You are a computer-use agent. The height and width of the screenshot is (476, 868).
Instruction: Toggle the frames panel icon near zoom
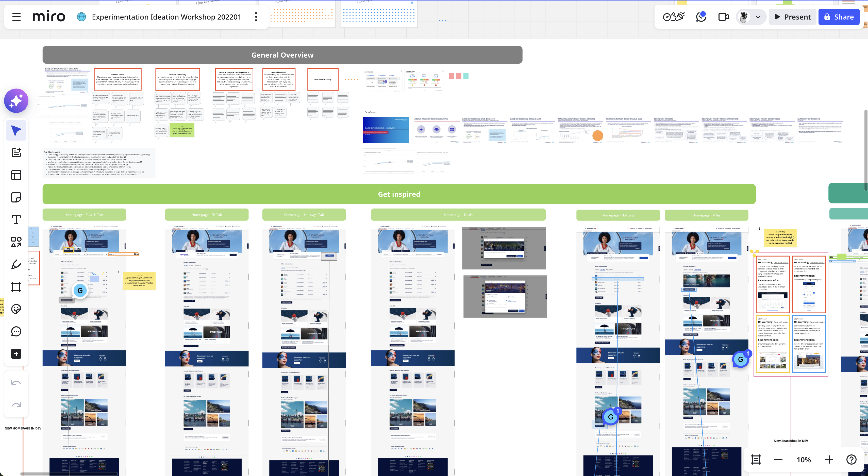point(756,460)
